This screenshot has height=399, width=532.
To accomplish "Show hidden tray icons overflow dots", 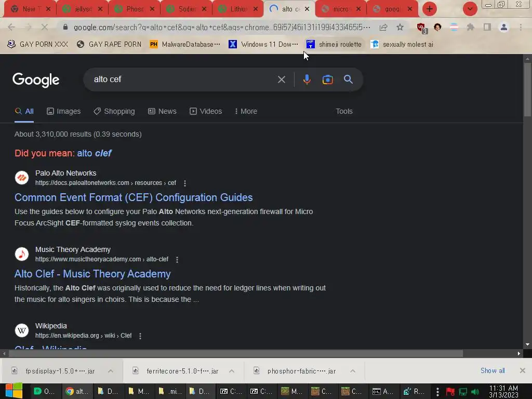I will [x=437, y=392].
